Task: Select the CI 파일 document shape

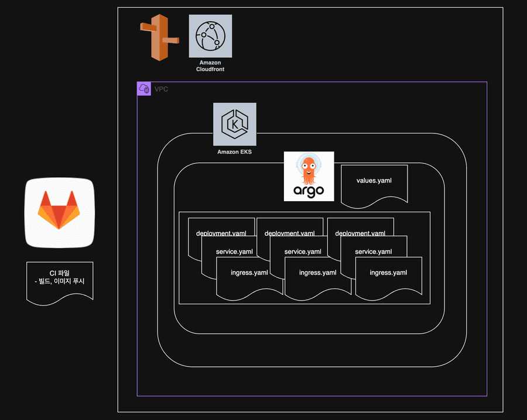Action: pos(60,283)
